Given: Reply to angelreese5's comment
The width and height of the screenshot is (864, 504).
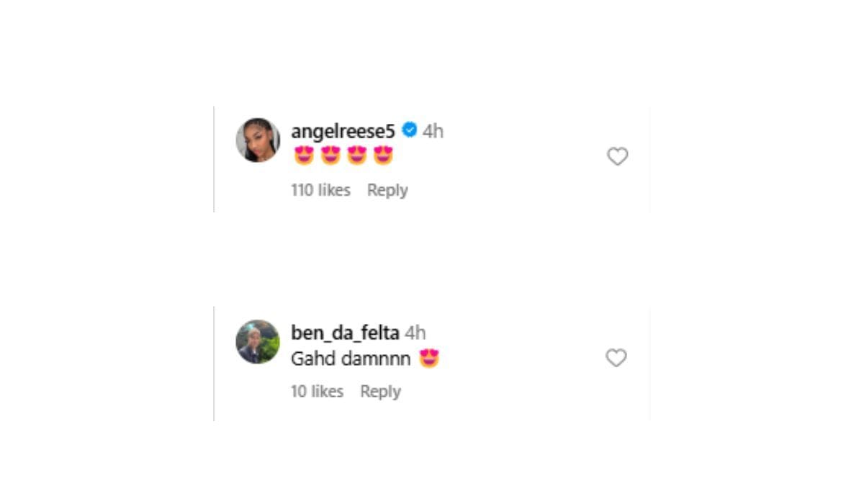Looking at the screenshot, I should 387,190.
